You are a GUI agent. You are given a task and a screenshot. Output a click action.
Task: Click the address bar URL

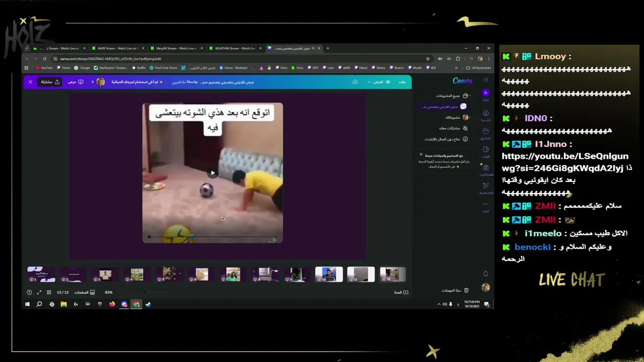[x=111, y=58]
